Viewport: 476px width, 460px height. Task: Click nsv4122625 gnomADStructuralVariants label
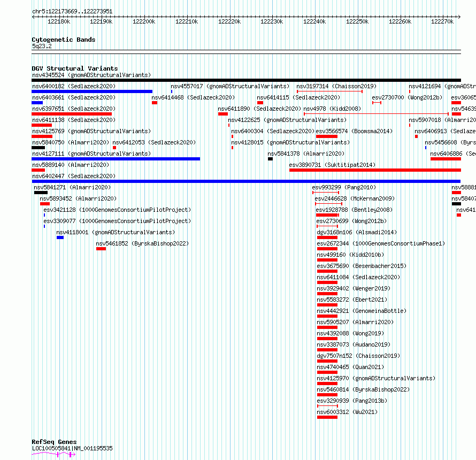[287, 120]
